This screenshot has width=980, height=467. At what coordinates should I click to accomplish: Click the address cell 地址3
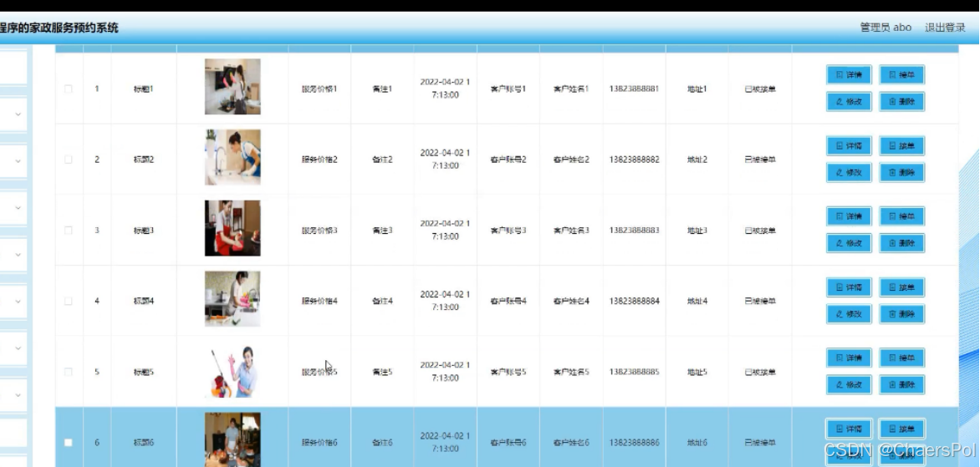[x=697, y=231]
